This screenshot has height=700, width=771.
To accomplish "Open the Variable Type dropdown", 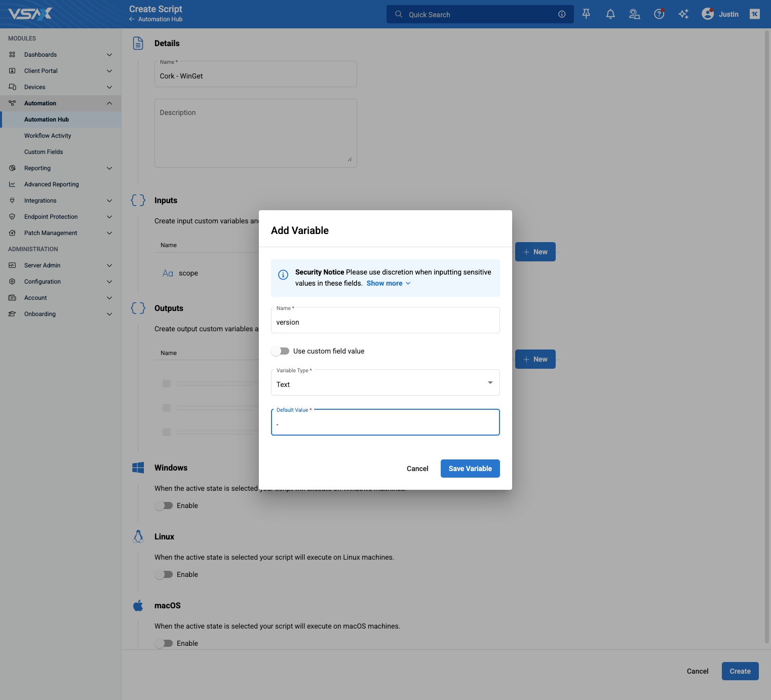I will [385, 382].
